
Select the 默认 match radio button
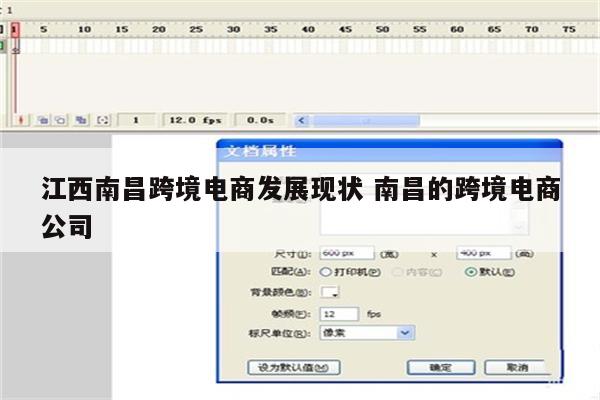point(470,272)
